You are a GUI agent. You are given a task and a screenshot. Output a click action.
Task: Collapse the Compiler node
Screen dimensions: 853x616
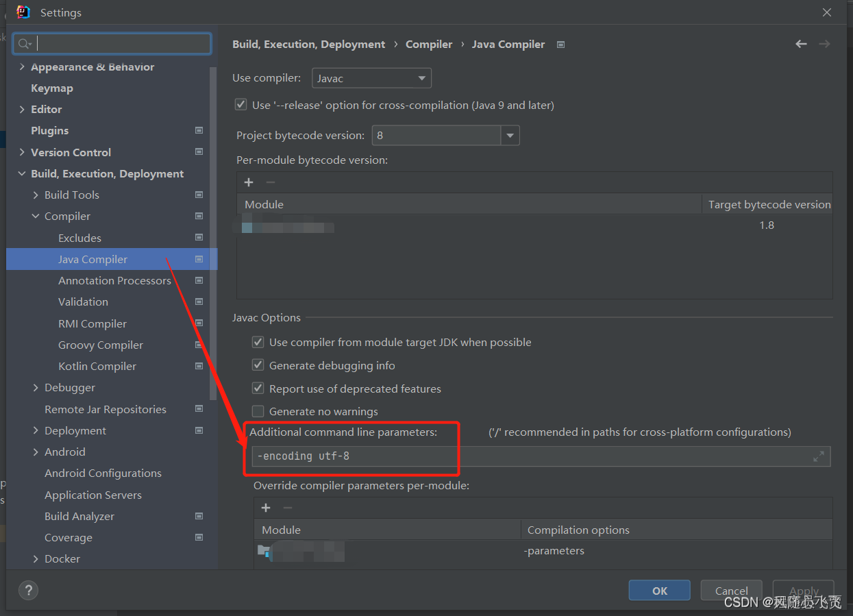pyautogui.click(x=36, y=216)
